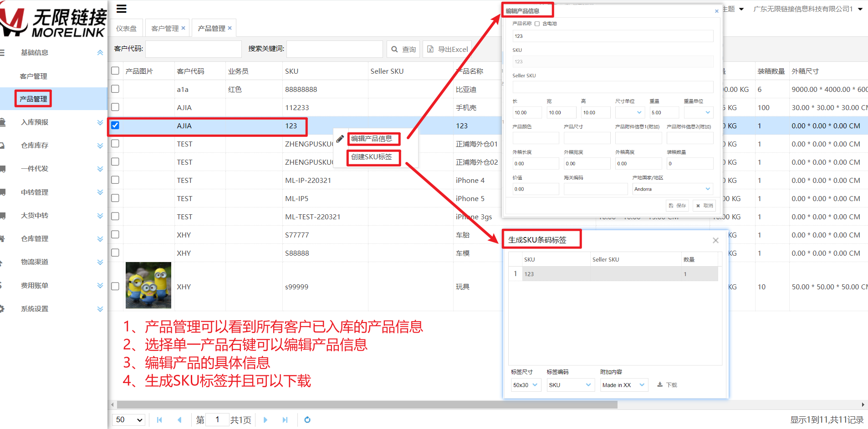Open the 附加内容 Made in XX dropdown

pyautogui.click(x=624, y=385)
